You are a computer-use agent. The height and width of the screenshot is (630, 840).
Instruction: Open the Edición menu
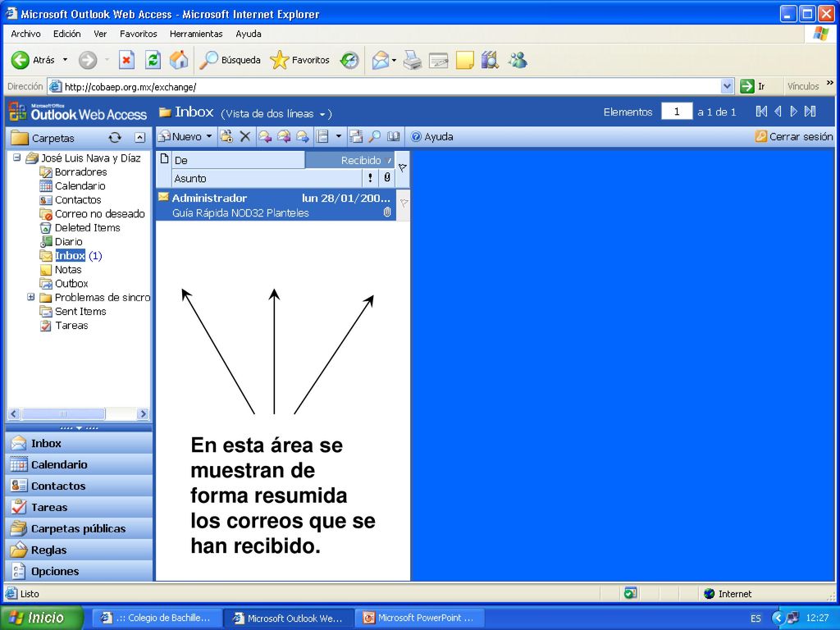coord(67,34)
